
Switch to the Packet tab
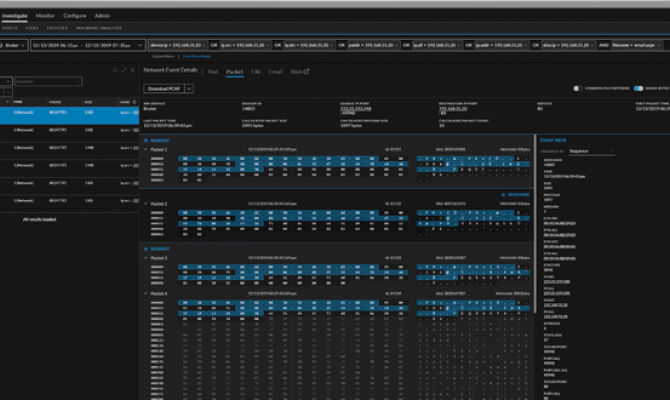[235, 72]
